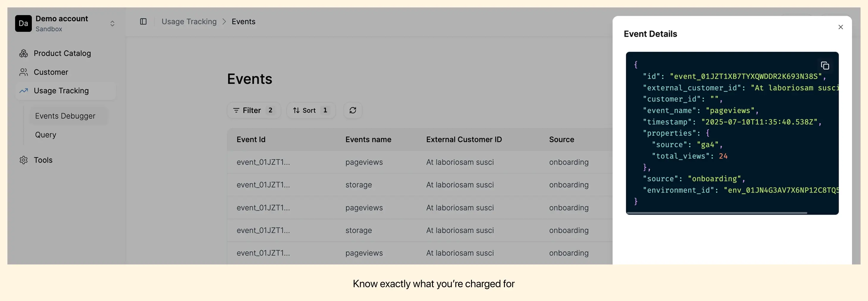Click the Tools gear icon

click(23, 160)
